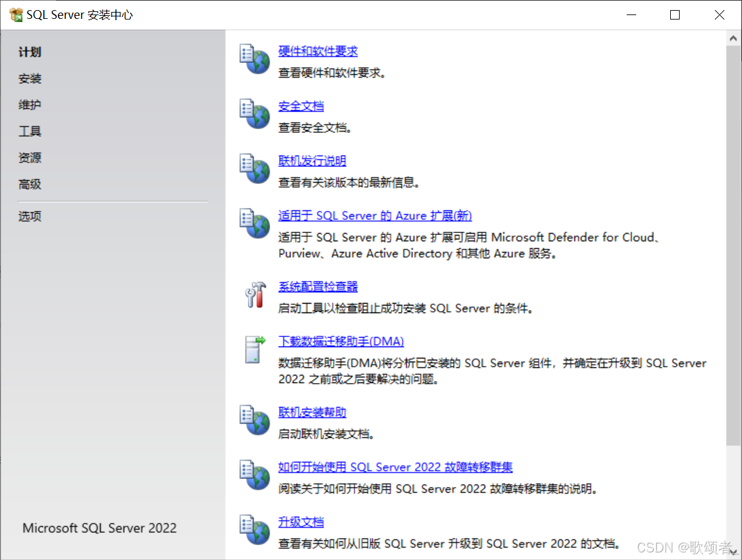Click the document-globe icon beside 安全文档
Screen dimensions: 742x560
pyautogui.click(x=254, y=113)
